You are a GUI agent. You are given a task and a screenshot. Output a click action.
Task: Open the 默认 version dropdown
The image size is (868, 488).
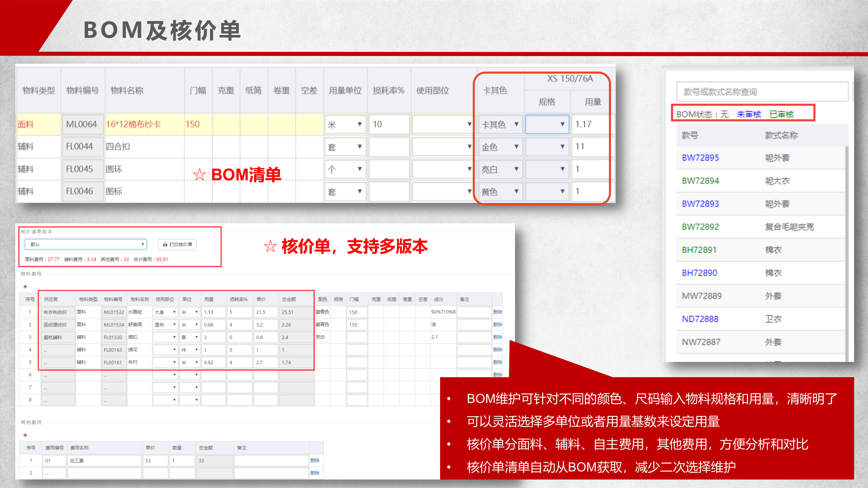pyautogui.click(x=142, y=244)
